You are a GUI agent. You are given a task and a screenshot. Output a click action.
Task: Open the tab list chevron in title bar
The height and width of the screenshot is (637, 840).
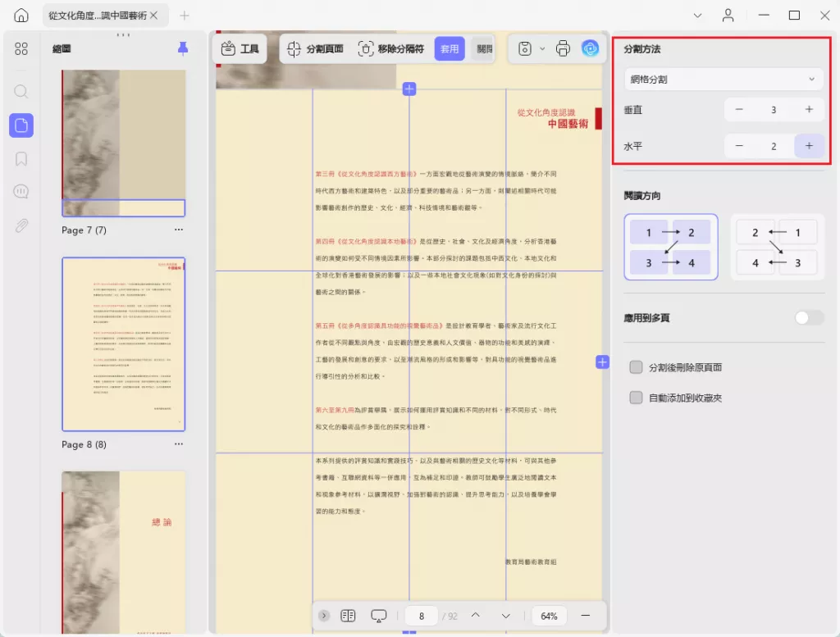point(697,16)
